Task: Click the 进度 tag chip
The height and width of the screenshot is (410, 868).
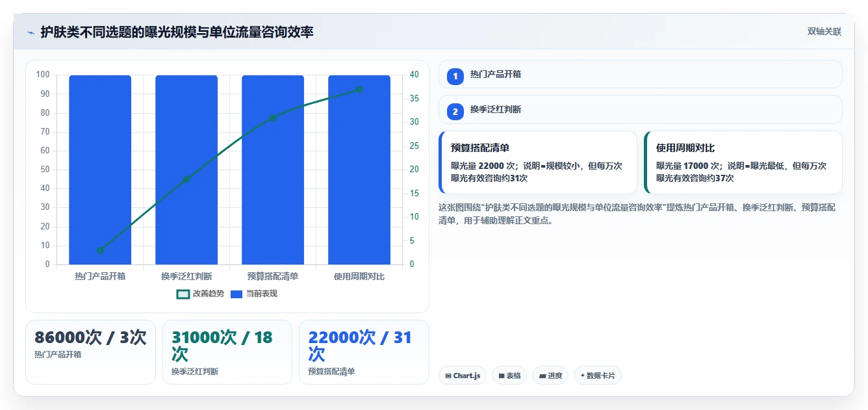Action: (550, 376)
